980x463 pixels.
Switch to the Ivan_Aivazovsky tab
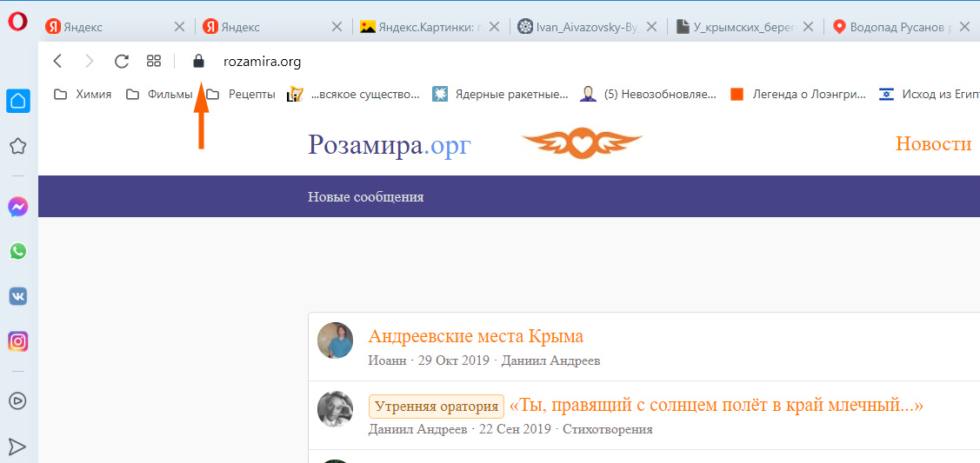[x=578, y=27]
